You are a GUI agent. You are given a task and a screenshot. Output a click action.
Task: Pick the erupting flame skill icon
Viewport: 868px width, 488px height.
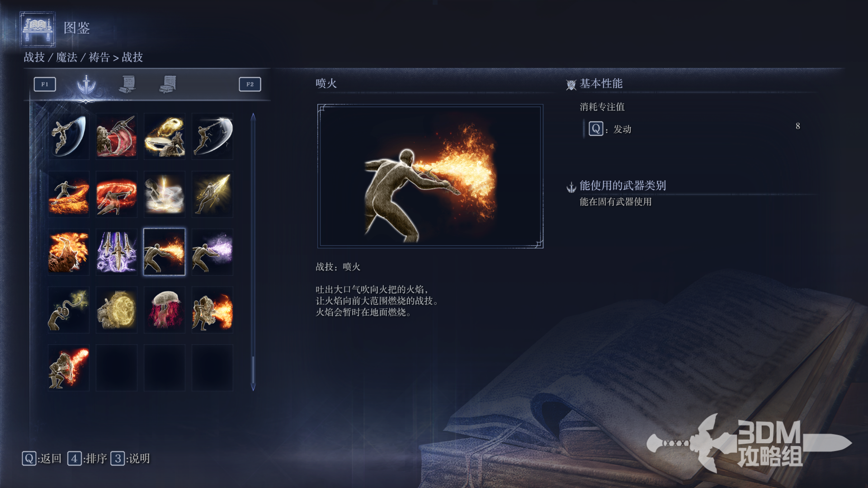click(x=69, y=252)
